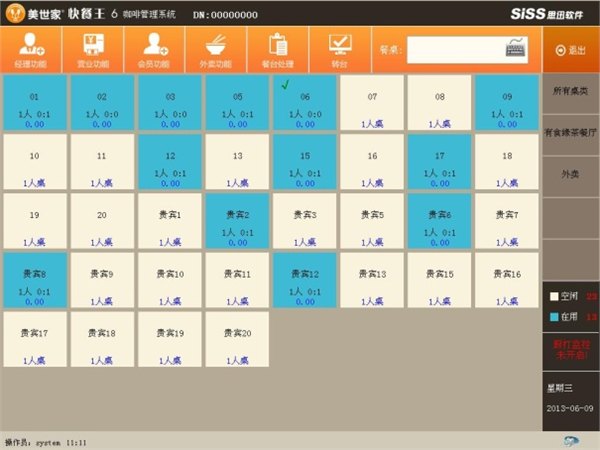Screen dimensions: 600x450
Task: Click the 退出 exit button
Action: [571, 50]
